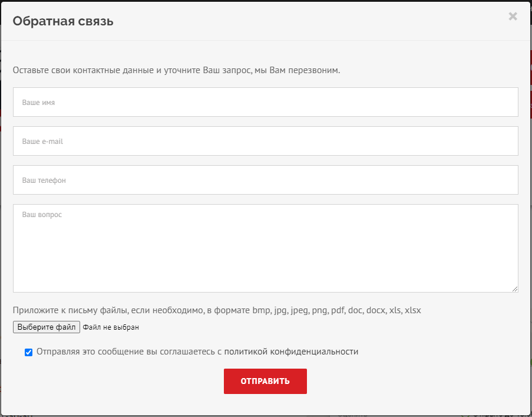This screenshot has width=532, height=417.
Task: Focus the Ваше имя input field
Action: [265, 102]
